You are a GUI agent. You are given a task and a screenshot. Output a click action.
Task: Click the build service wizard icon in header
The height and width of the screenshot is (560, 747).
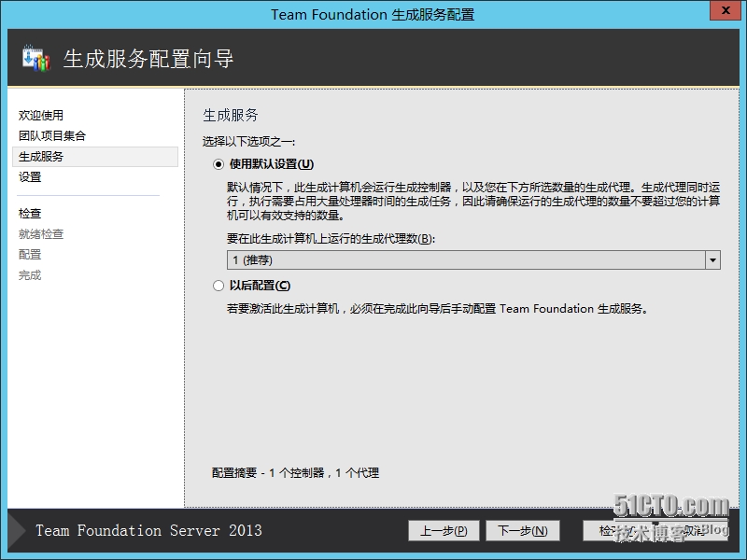click(x=36, y=58)
